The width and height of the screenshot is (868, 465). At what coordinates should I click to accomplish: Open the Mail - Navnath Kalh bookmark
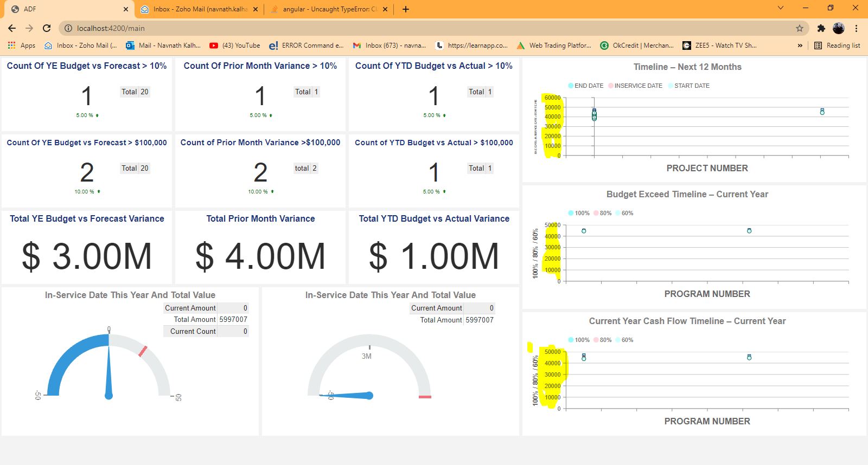163,46
